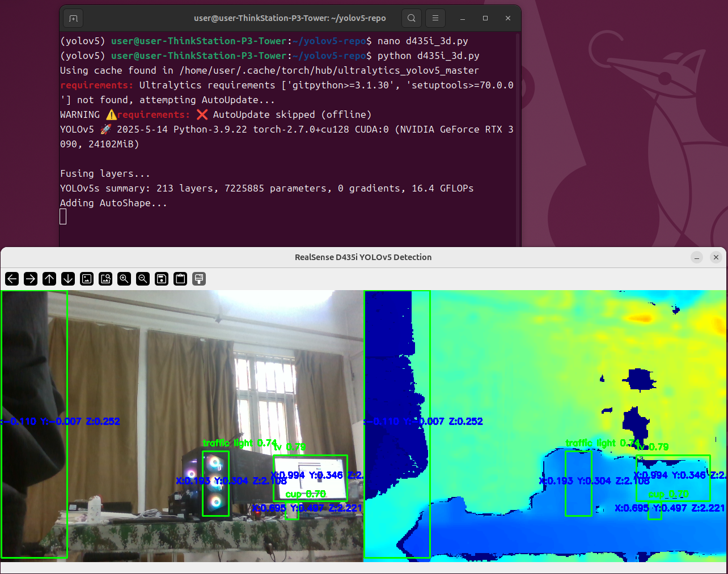Click the 'python d435i_3d.py' command in terminal

tap(429, 56)
